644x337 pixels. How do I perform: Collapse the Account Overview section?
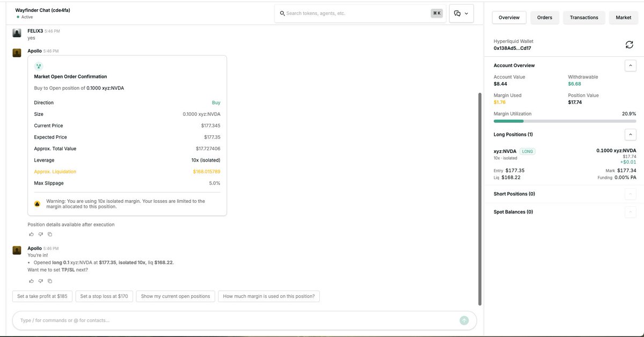[x=631, y=65]
